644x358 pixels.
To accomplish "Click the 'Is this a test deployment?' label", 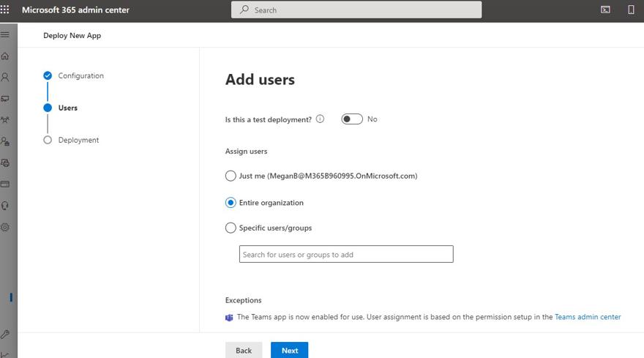I will tap(268, 119).
